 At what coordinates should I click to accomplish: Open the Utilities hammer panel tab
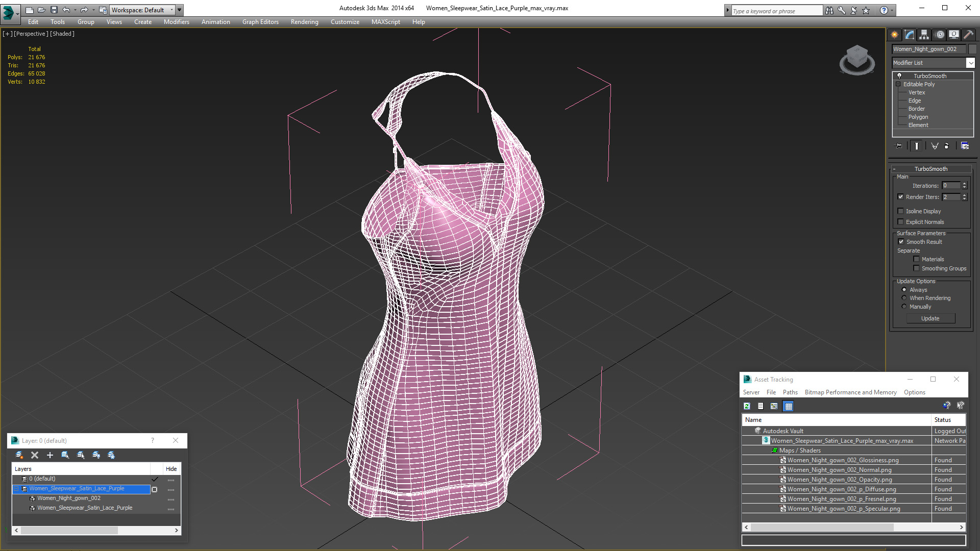pyautogui.click(x=968, y=35)
